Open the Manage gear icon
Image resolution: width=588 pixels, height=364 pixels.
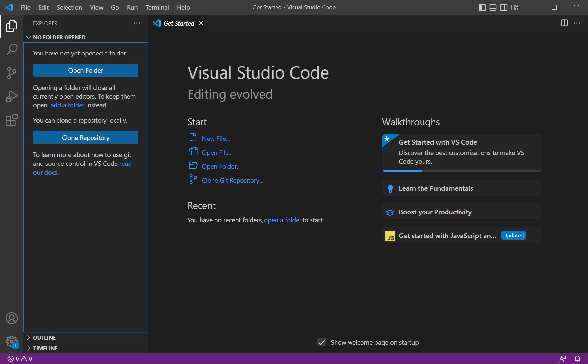point(12,342)
